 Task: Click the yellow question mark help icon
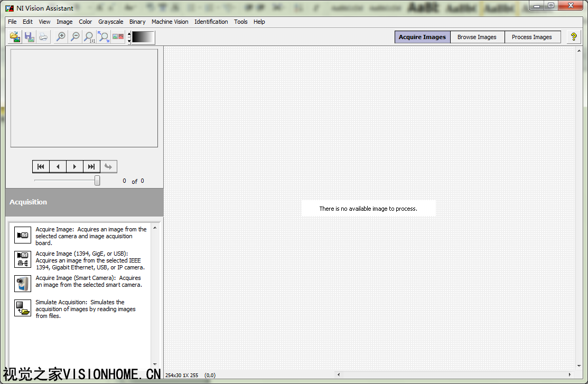click(x=573, y=37)
